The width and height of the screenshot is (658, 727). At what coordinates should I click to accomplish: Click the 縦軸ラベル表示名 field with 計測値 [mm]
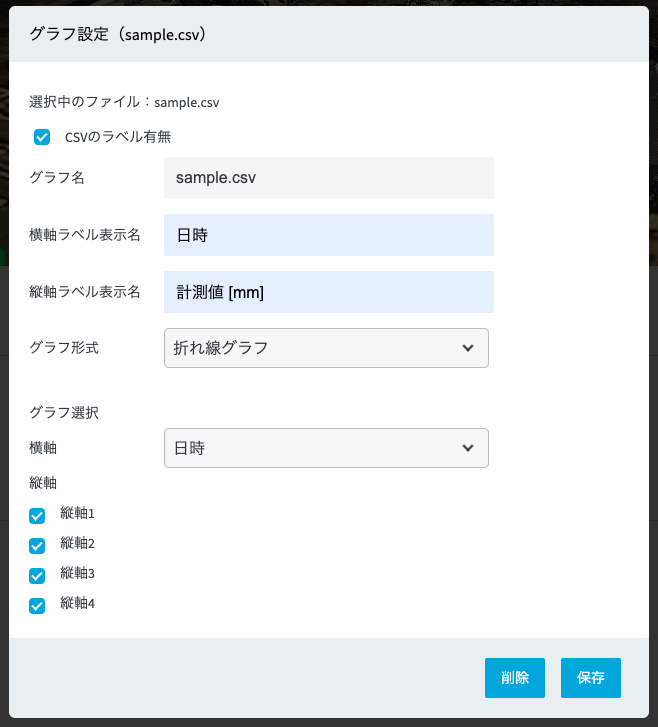click(328, 292)
